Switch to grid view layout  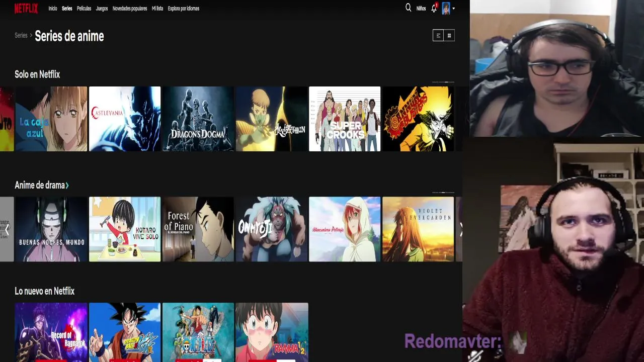click(x=449, y=35)
